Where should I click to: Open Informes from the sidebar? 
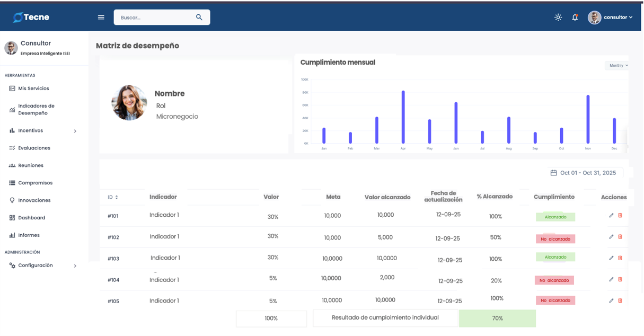(x=29, y=235)
